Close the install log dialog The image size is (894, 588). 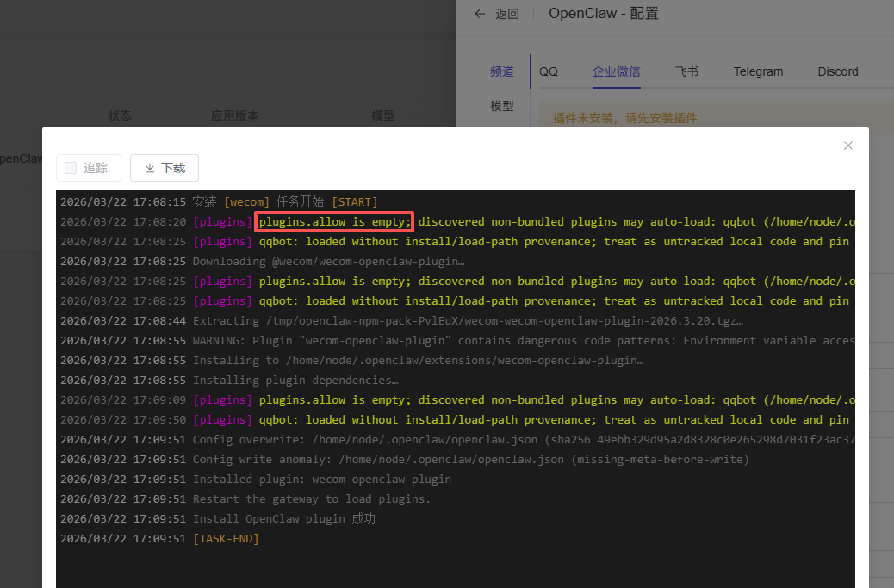[x=848, y=145]
